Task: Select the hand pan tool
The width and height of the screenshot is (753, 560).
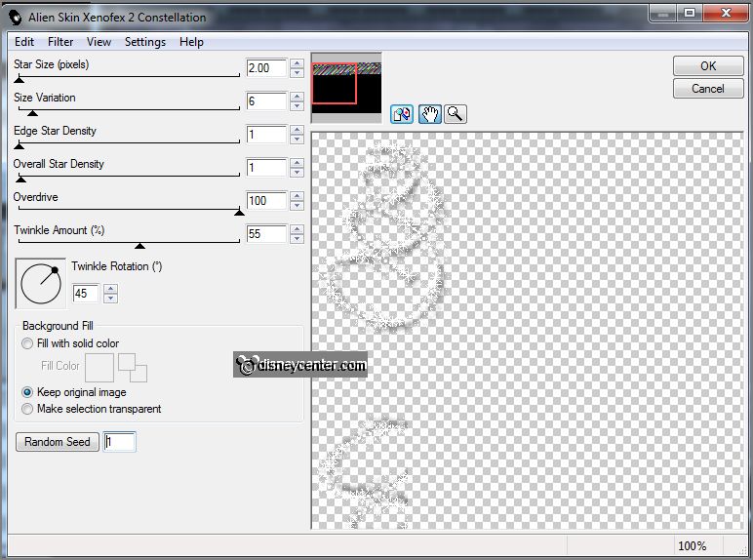Action: (430, 114)
